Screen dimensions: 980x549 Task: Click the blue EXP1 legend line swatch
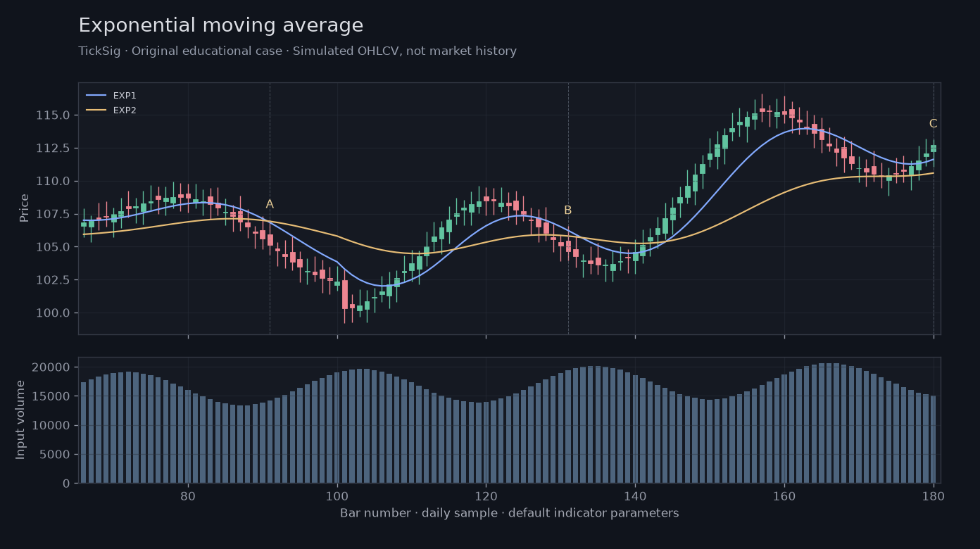click(x=96, y=96)
